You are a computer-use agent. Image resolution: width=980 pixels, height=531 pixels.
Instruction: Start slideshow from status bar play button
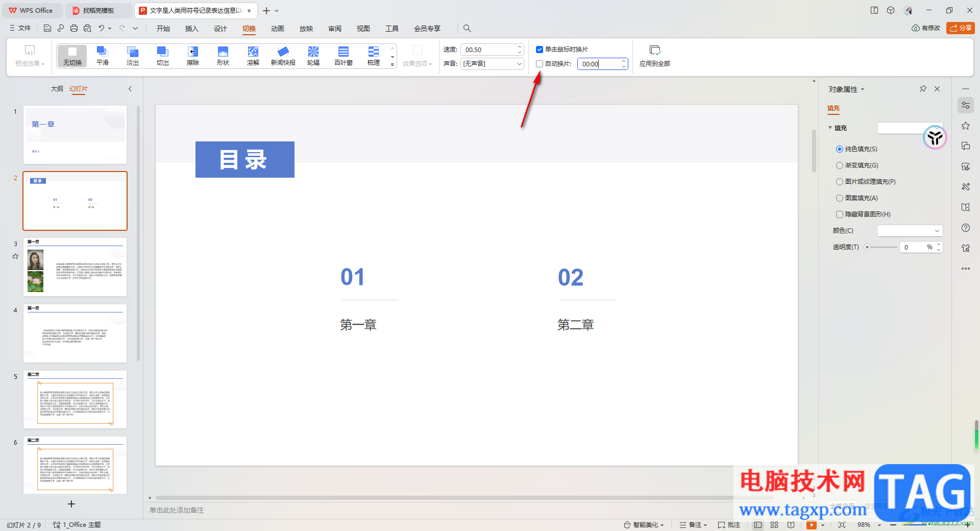[x=812, y=525]
